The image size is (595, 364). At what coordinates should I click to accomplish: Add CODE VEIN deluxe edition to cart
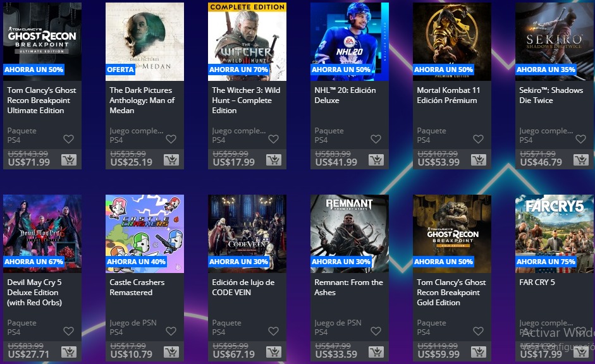click(274, 352)
